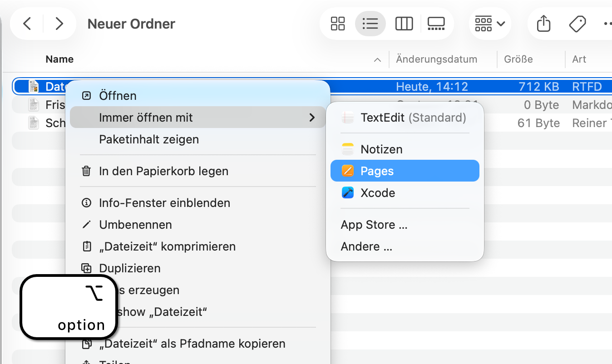The image size is (612, 364).
Task: Open the Share toolbar button
Action: [x=543, y=24]
